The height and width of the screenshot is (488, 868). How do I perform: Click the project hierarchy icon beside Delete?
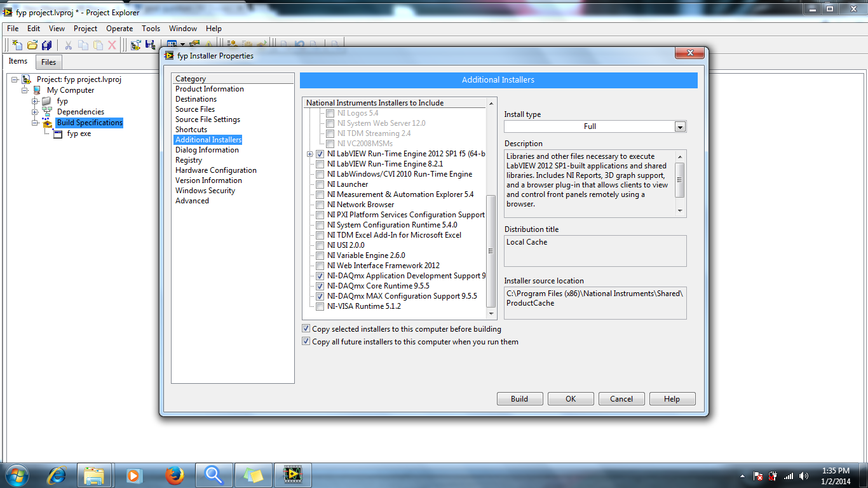[x=135, y=45]
